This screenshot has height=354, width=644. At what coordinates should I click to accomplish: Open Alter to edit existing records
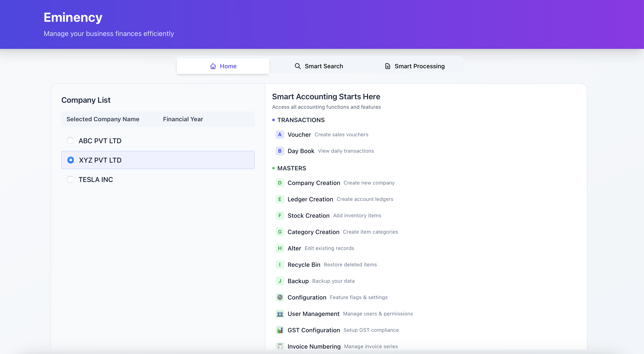coord(294,248)
